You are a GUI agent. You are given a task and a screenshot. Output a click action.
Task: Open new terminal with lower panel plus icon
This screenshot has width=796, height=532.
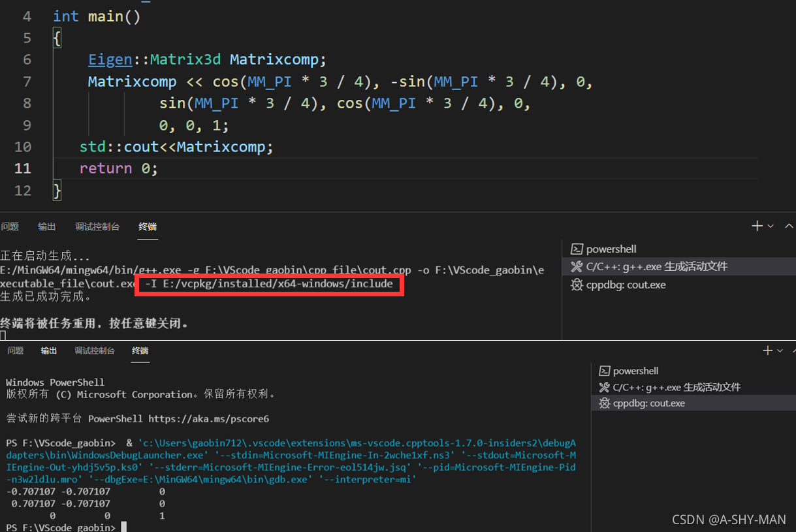[x=768, y=351]
